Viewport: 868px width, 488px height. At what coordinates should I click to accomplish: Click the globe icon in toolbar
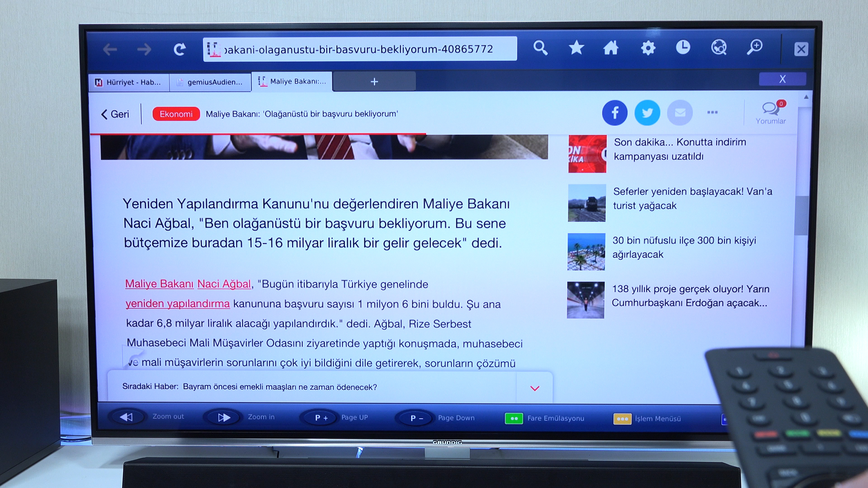coord(719,47)
